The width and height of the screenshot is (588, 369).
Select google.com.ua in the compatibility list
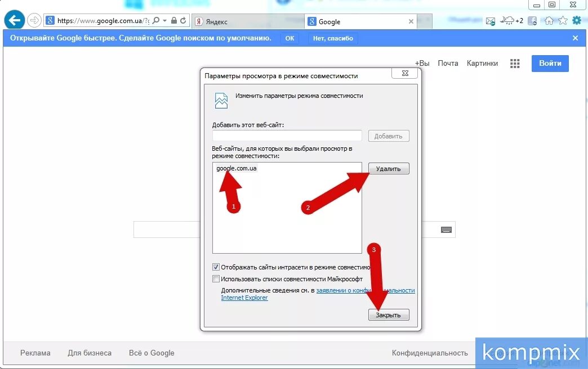pyautogui.click(x=236, y=167)
